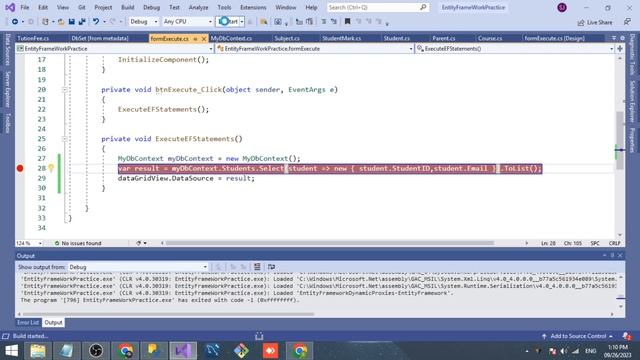Click CRLF line ending indicator
Image resolution: width=640 pixels, height=360 pixels.
(x=614, y=243)
